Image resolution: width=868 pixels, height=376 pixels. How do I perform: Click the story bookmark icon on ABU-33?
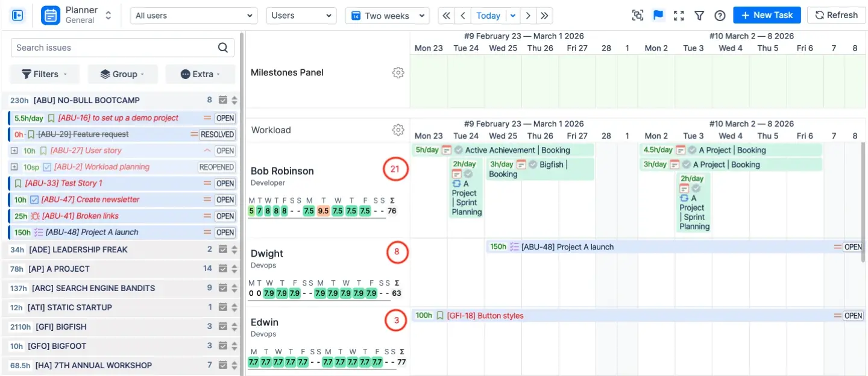[18, 183]
